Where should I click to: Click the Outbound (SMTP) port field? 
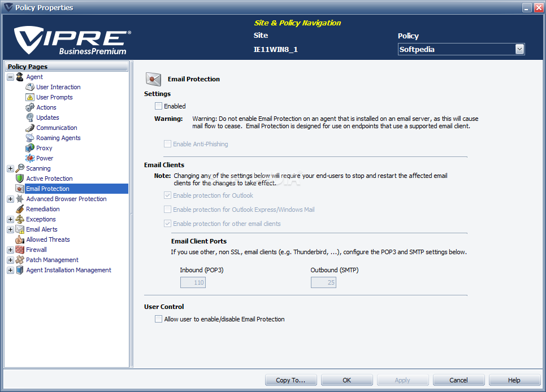click(323, 282)
